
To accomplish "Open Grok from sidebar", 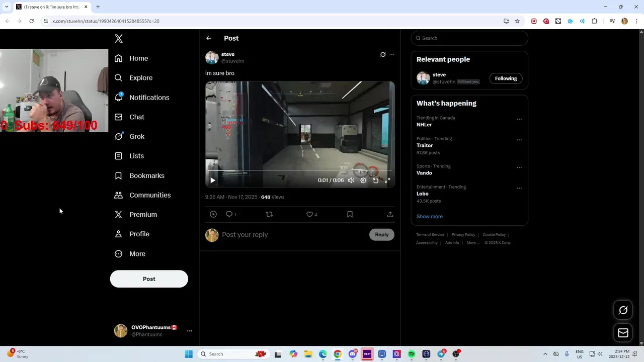I will point(129,136).
